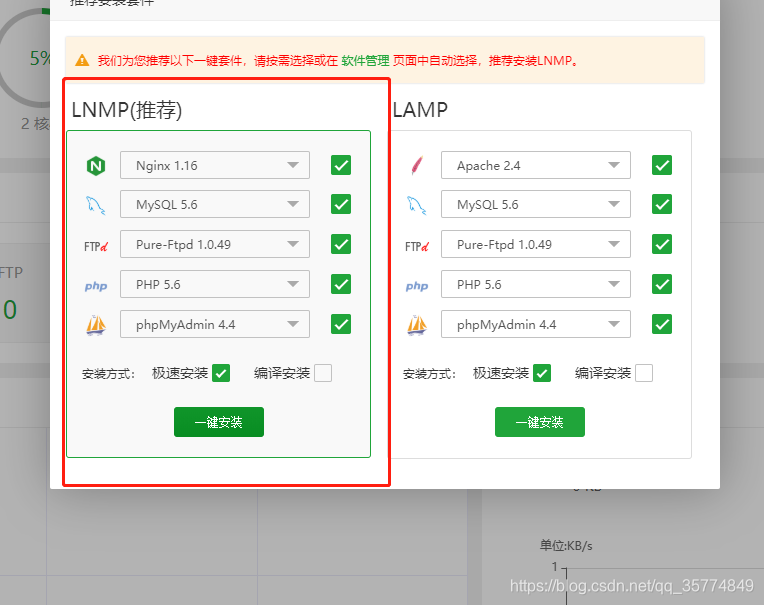Image resolution: width=764 pixels, height=605 pixels.
Task: Click the Pure-Ftpd FTP icon in LAMP
Action: (x=417, y=246)
